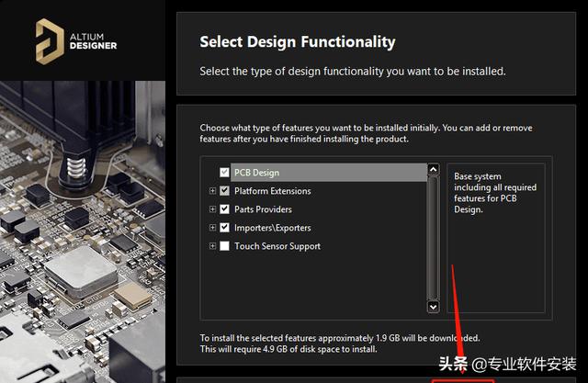Select the Touch Sensor Support label

[277, 246]
